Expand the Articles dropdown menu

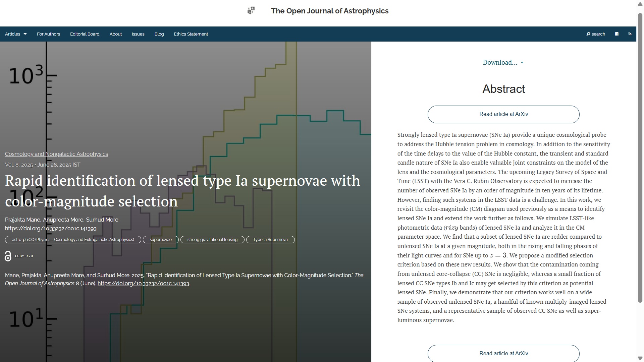coord(16,34)
